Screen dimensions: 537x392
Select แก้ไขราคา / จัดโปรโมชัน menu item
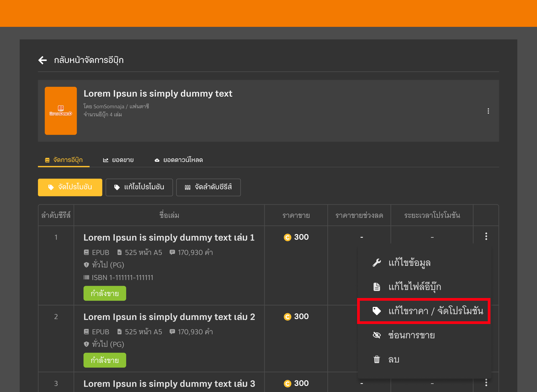(424, 311)
